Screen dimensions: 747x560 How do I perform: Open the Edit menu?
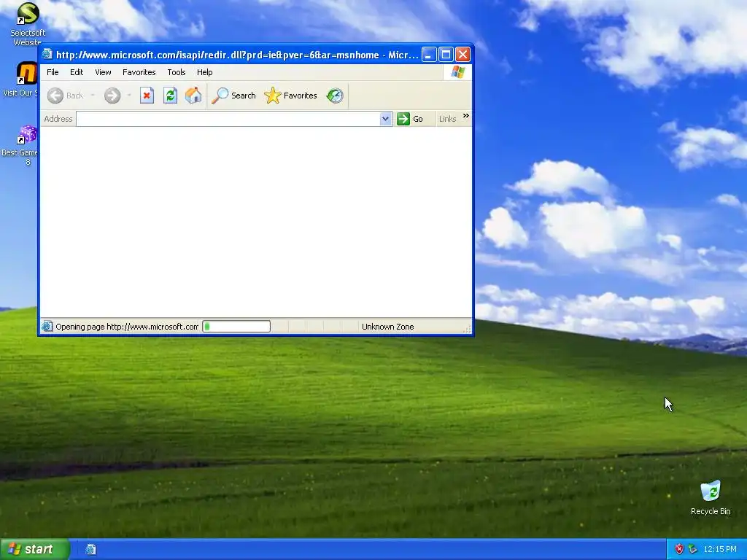point(77,72)
